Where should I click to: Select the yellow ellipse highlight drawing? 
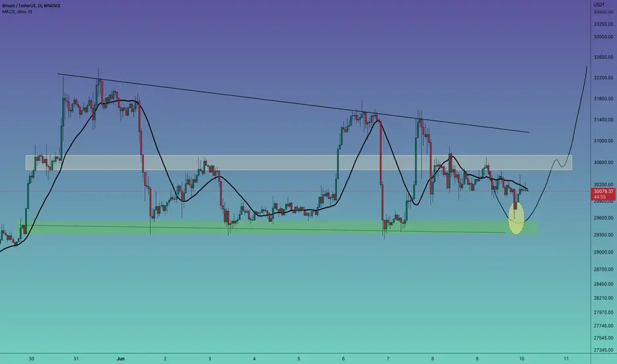pyautogui.click(x=516, y=218)
